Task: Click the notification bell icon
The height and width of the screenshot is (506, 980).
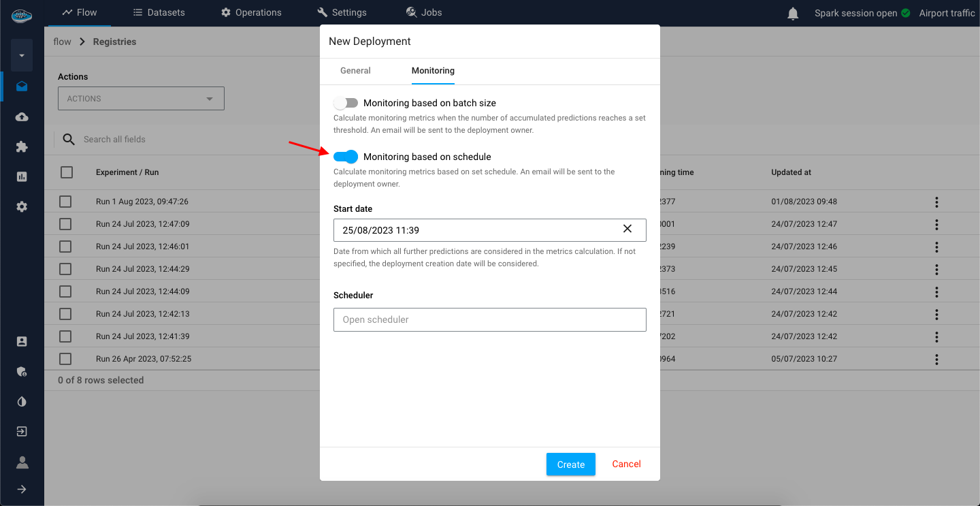Action: pos(793,14)
